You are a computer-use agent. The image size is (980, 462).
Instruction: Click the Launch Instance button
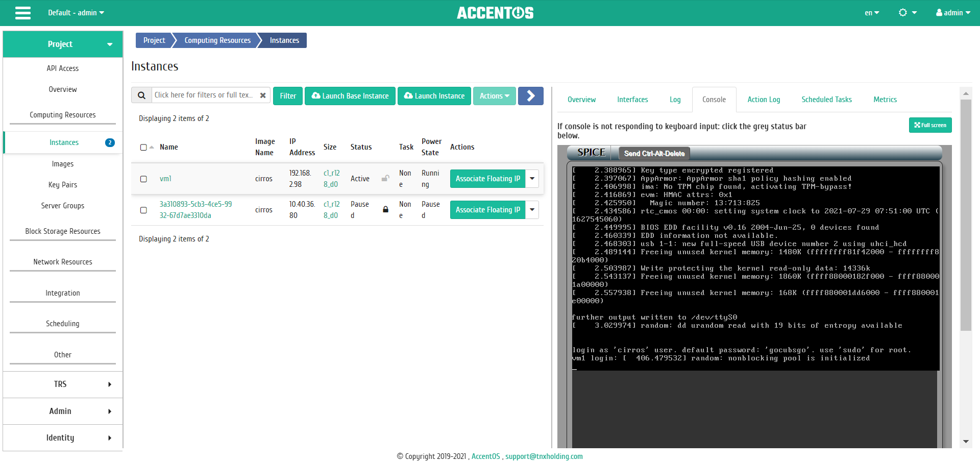pyautogui.click(x=434, y=96)
